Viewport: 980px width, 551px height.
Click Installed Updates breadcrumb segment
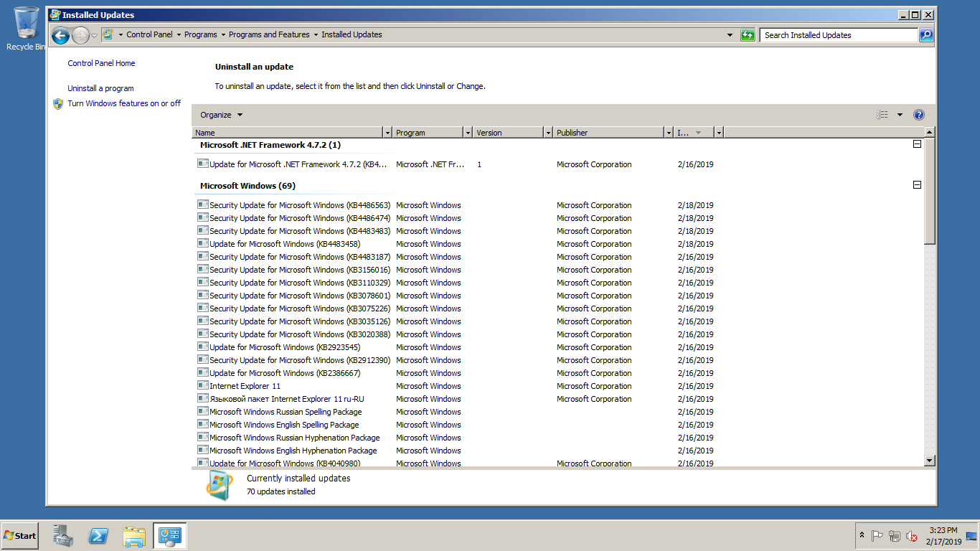tap(352, 34)
